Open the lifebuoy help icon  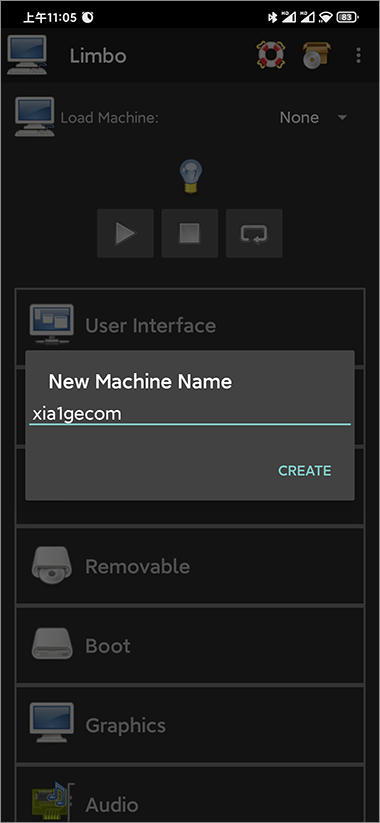point(271,55)
